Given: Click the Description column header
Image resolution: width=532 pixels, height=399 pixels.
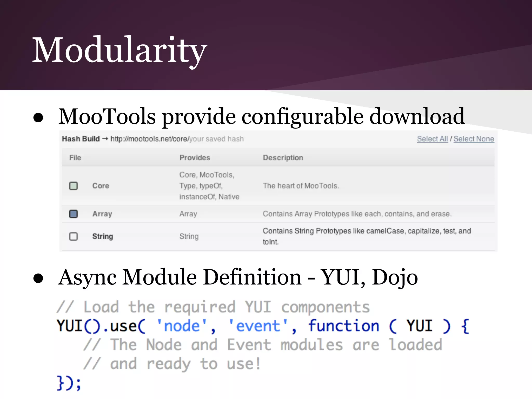Looking at the screenshot, I should [x=283, y=158].
